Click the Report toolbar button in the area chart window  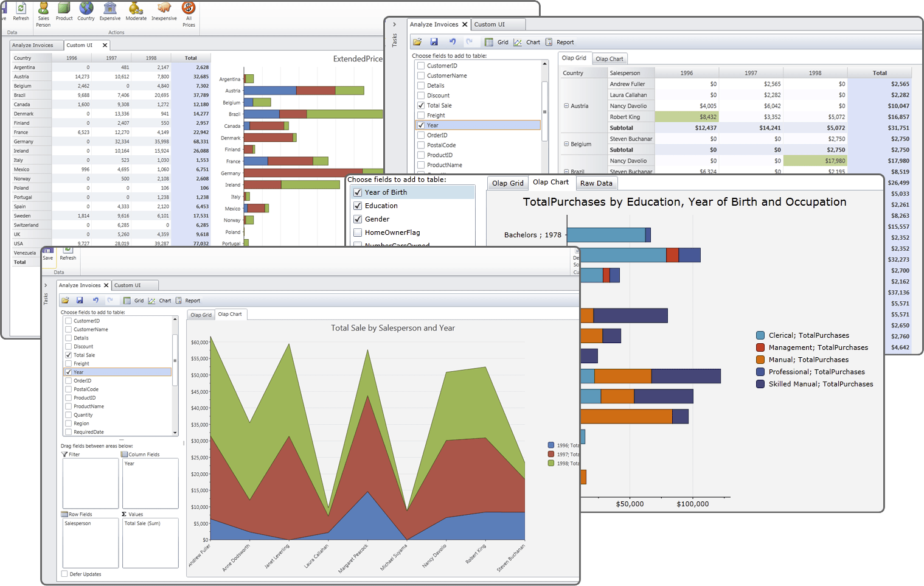(188, 301)
